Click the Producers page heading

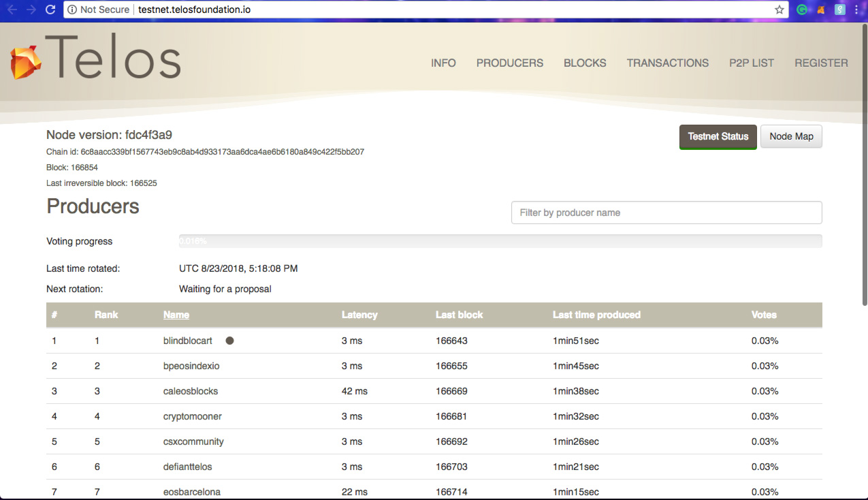[x=93, y=206]
